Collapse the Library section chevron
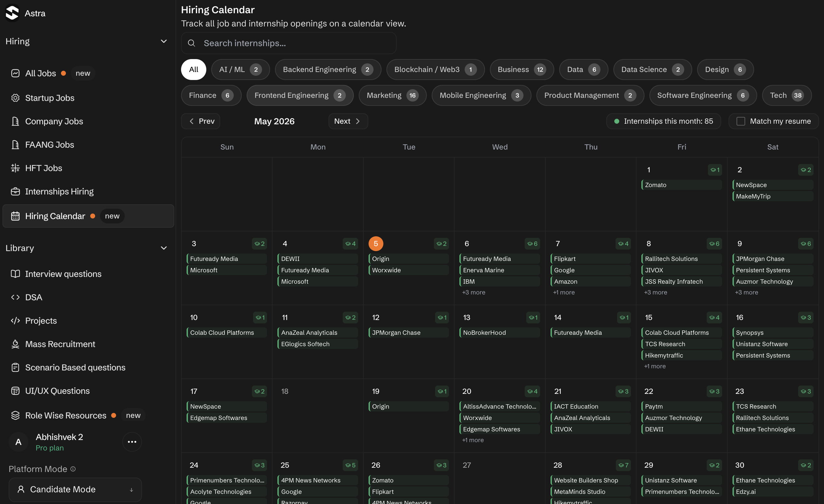The width and height of the screenshot is (824, 504). (164, 248)
